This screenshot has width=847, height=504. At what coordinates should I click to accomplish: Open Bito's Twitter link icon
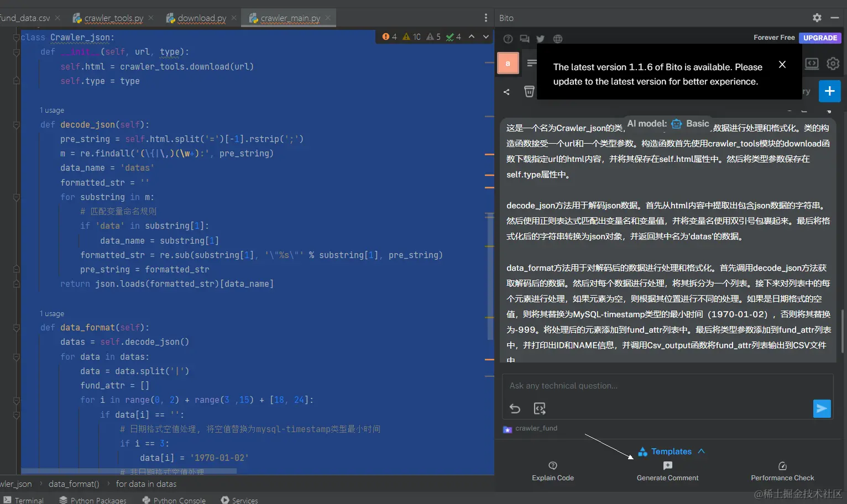(x=541, y=39)
